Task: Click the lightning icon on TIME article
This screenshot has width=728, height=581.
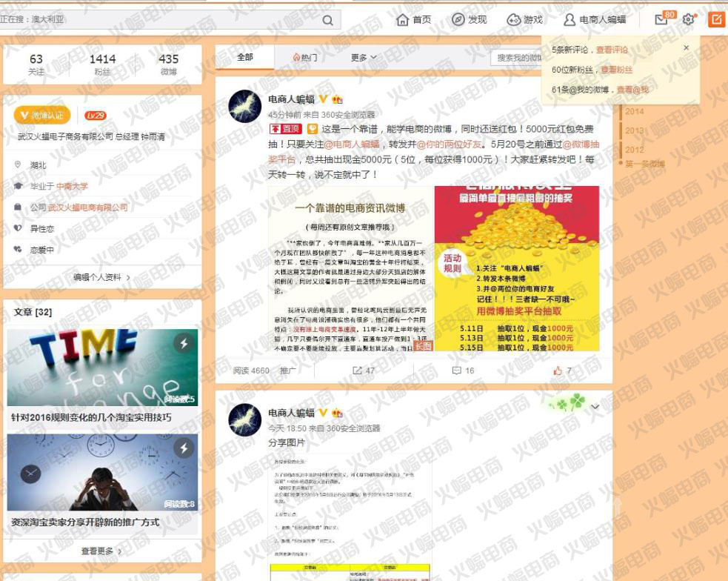Action: tap(184, 343)
